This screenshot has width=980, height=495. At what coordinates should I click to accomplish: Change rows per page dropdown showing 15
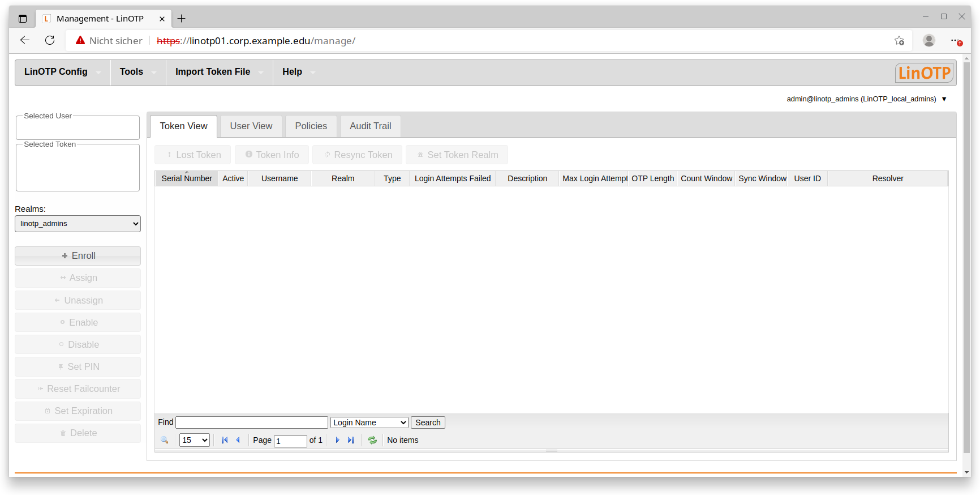pos(194,440)
